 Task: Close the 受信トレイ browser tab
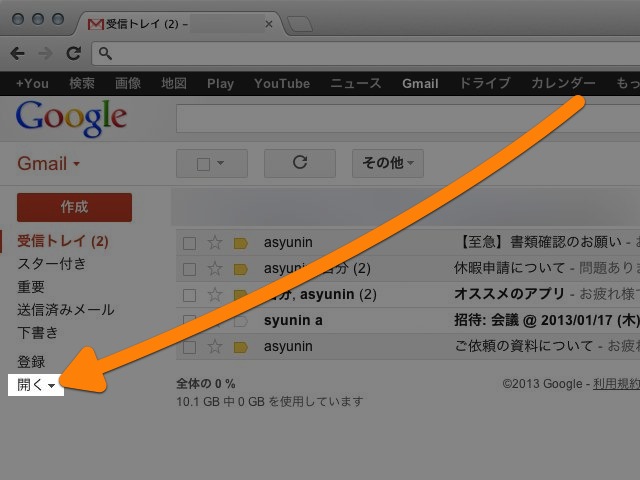pyautogui.click(x=269, y=24)
